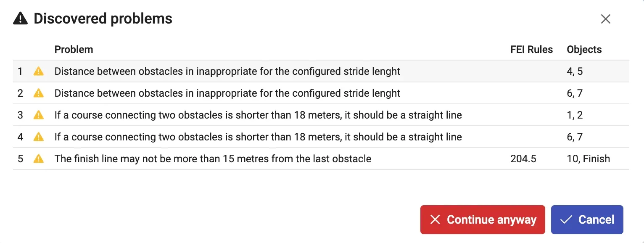Select the straight line problem for objects 1, 2
The width and height of the screenshot is (644, 243).
tap(321, 115)
